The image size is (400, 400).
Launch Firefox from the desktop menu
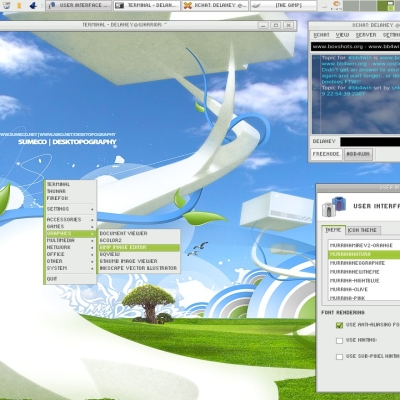point(70,198)
